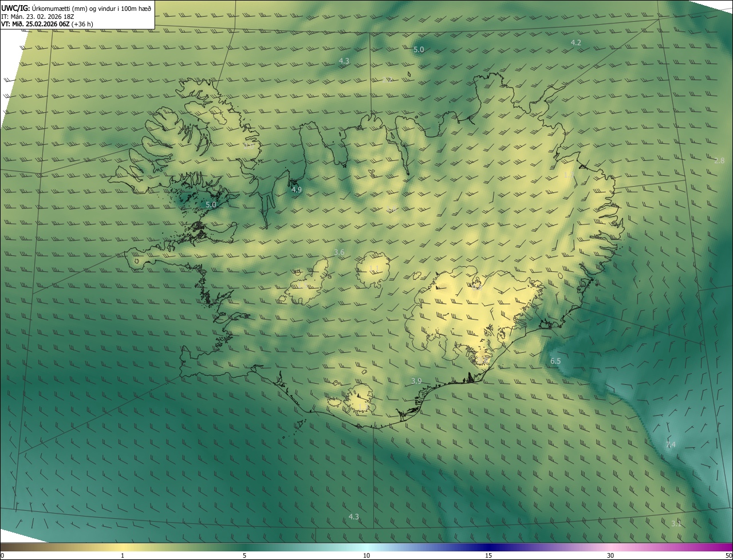The image size is (733, 560).
Task: Select the init time line "IT: Mán. 23. 02. 2026 18Z"
Action: coord(38,16)
